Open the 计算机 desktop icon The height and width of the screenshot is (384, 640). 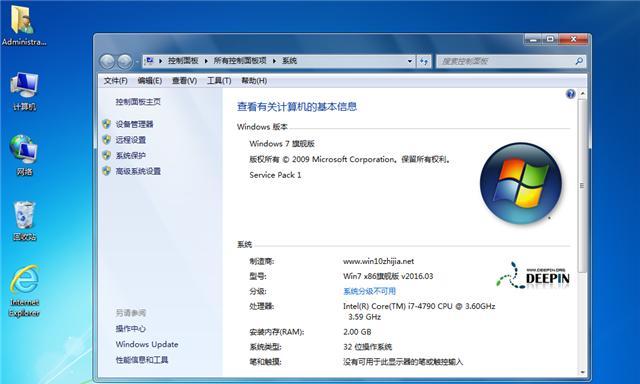click(24, 91)
